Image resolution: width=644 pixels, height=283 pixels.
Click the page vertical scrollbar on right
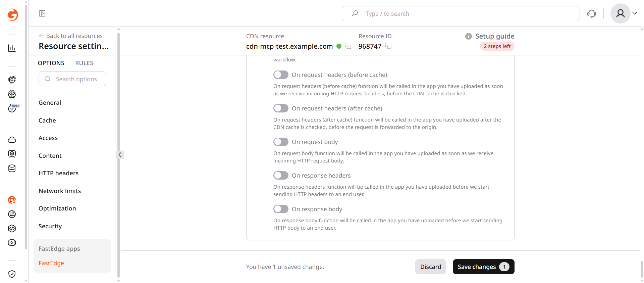tap(642, 269)
